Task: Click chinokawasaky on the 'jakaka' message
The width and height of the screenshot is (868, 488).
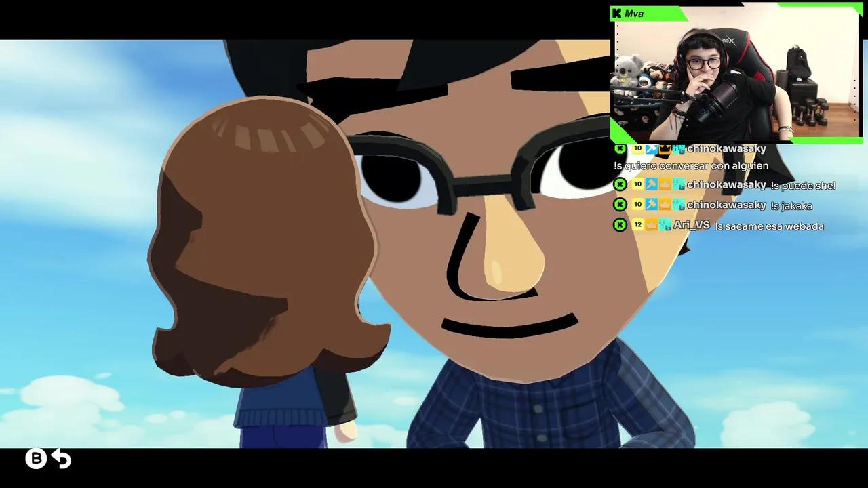Action: click(726, 204)
